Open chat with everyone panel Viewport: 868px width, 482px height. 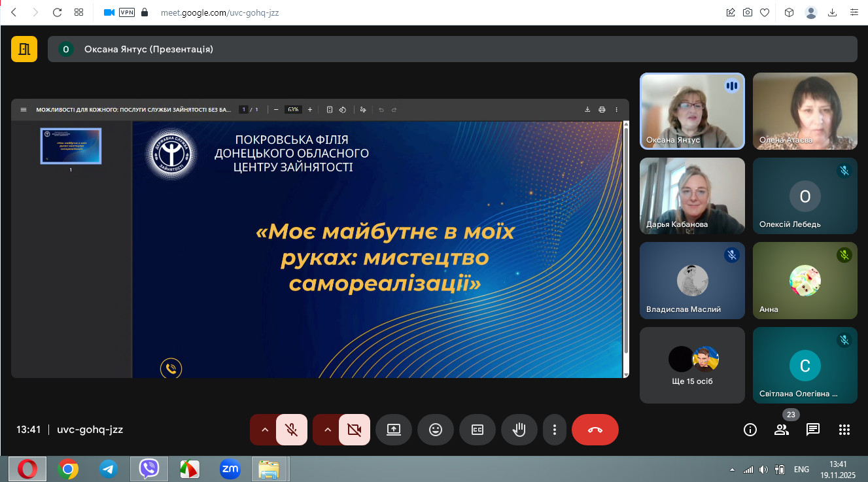pyautogui.click(x=812, y=430)
